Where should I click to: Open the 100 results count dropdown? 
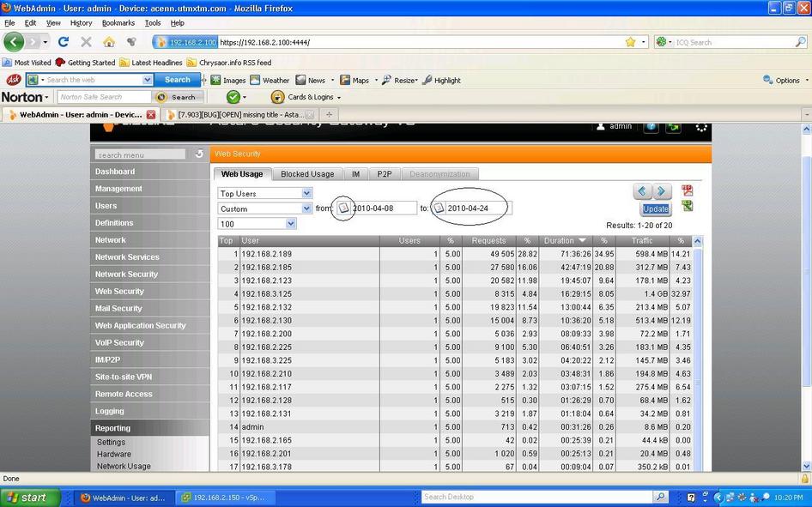click(x=257, y=224)
